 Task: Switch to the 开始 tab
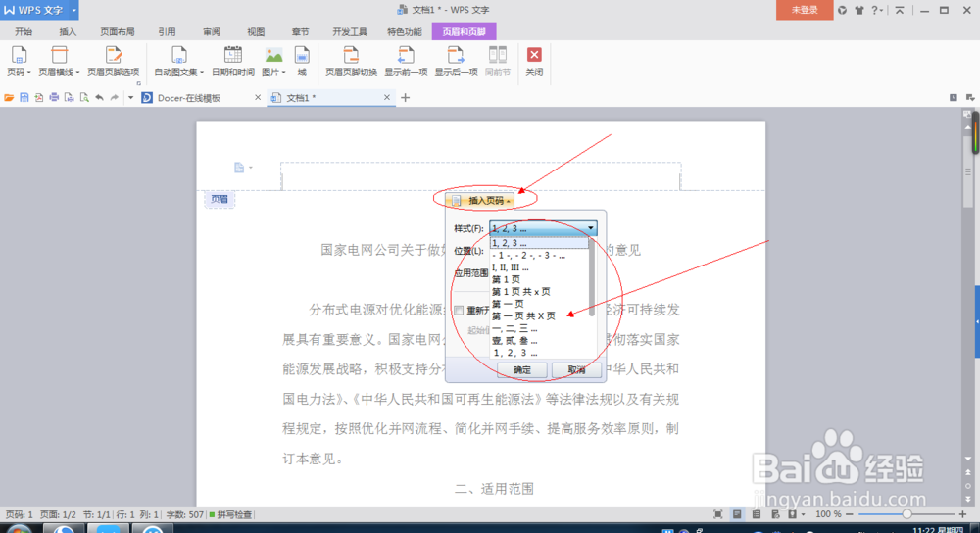click(24, 32)
